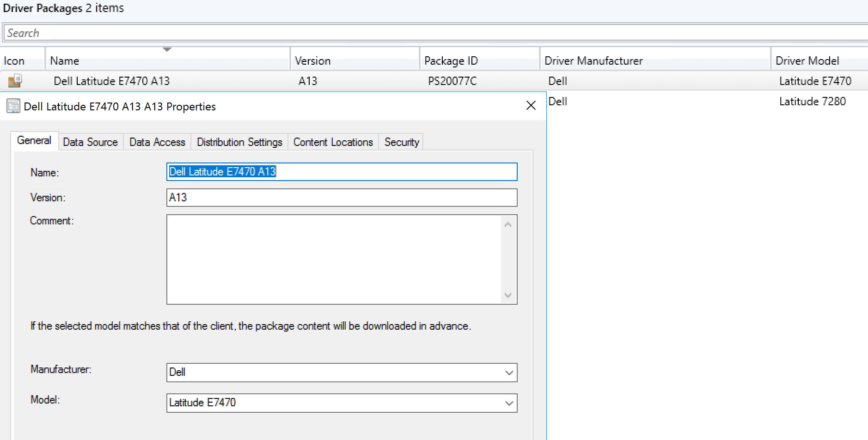Open the Distribution Settings tab
This screenshot has height=440, width=868.
coord(239,142)
